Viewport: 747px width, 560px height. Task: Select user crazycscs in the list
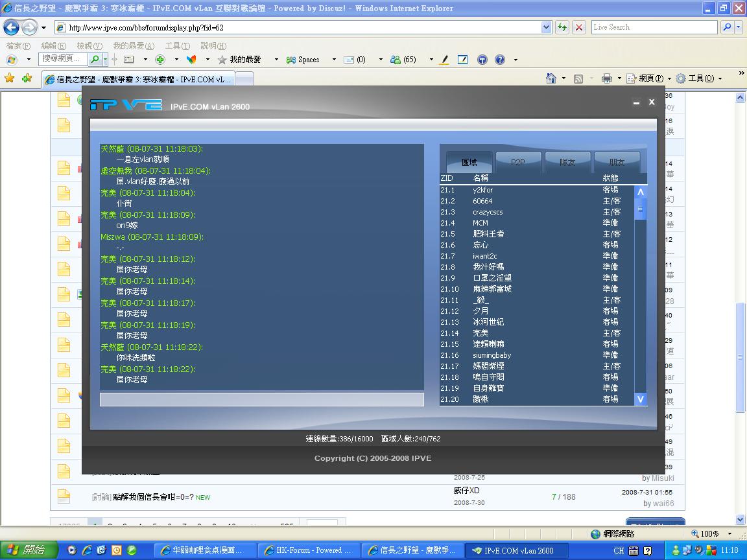(x=488, y=212)
